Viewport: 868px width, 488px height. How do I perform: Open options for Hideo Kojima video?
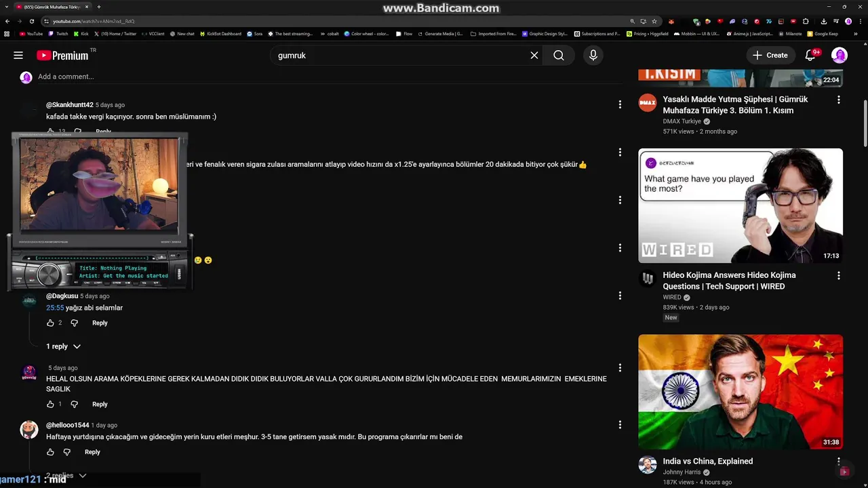point(839,276)
